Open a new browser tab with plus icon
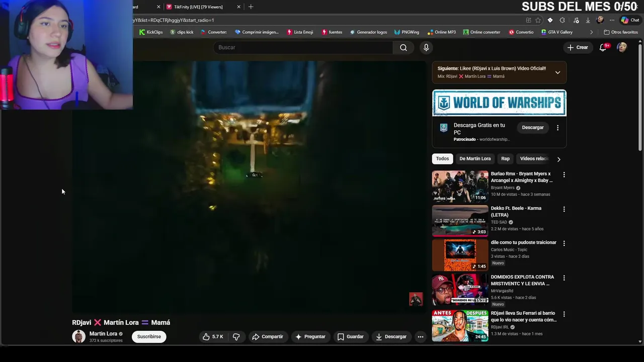 [x=251, y=7]
